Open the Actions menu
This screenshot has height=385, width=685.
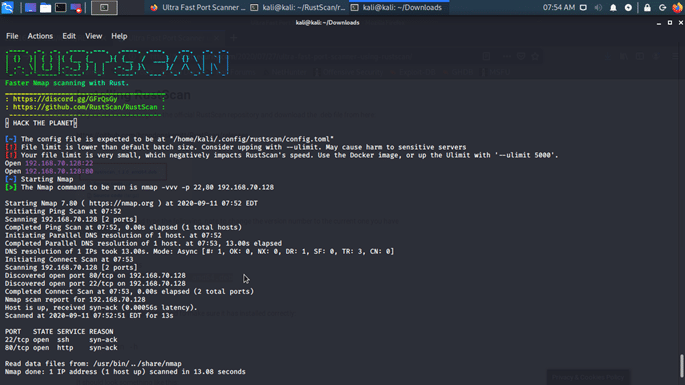tap(40, 36)
